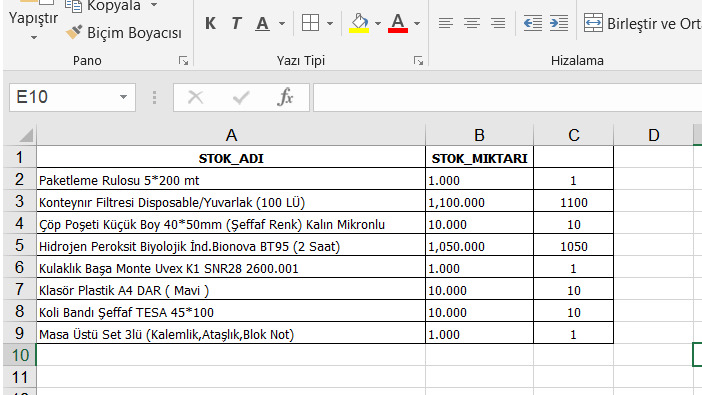702x395 pixels.
Task: Click inside the formula bar input
Action: coord(508,97)
